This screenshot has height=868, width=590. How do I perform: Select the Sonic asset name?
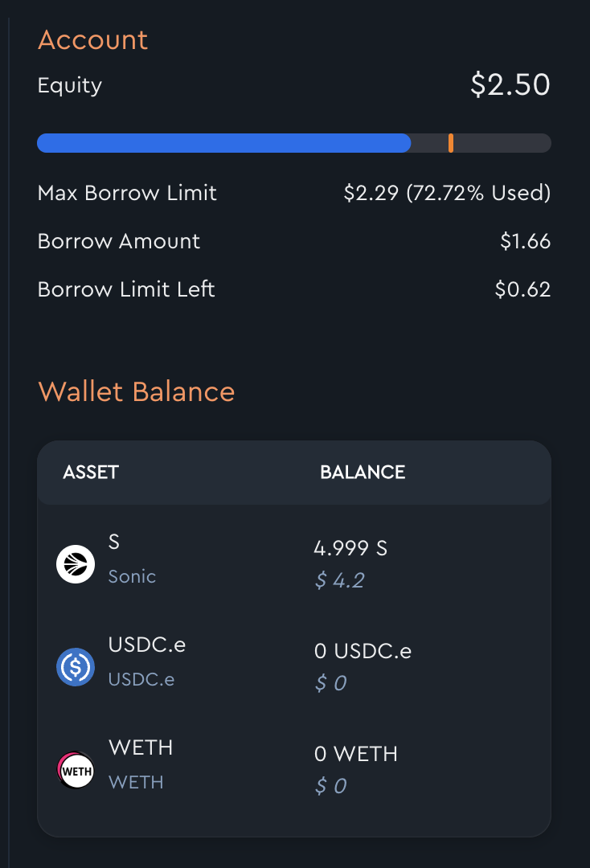point(132,576)
